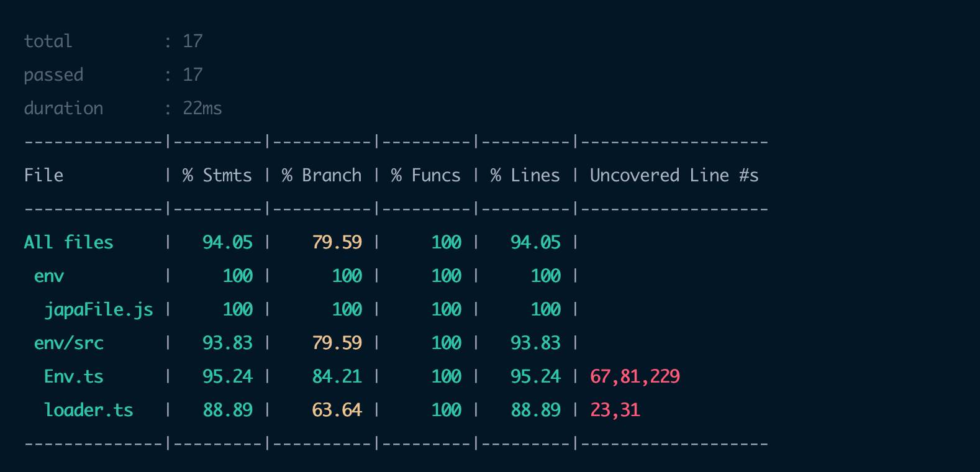The width and height of the screenshot is (980, 472).
Task: Select the 'env' directory row name
Action: click(49, 276)
